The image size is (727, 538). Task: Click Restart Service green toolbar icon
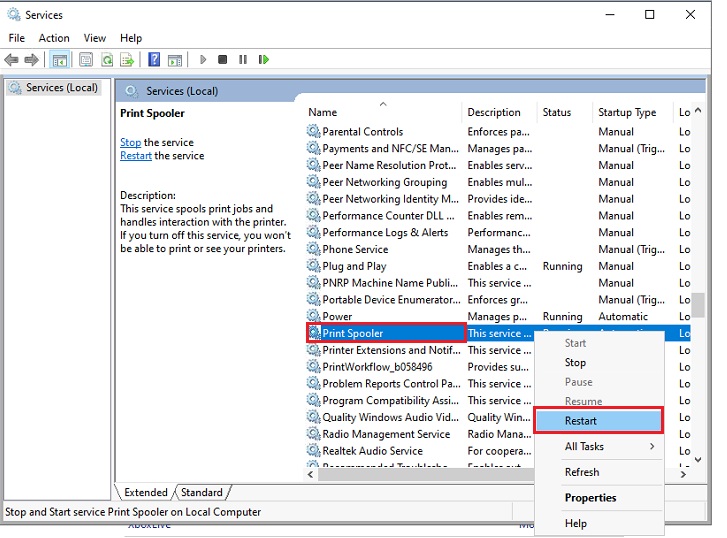[x=263, y=59]
